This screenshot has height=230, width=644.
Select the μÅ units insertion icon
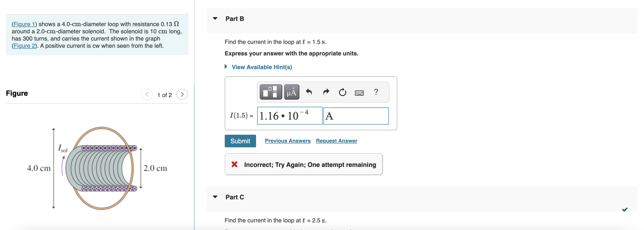(292, 92)
